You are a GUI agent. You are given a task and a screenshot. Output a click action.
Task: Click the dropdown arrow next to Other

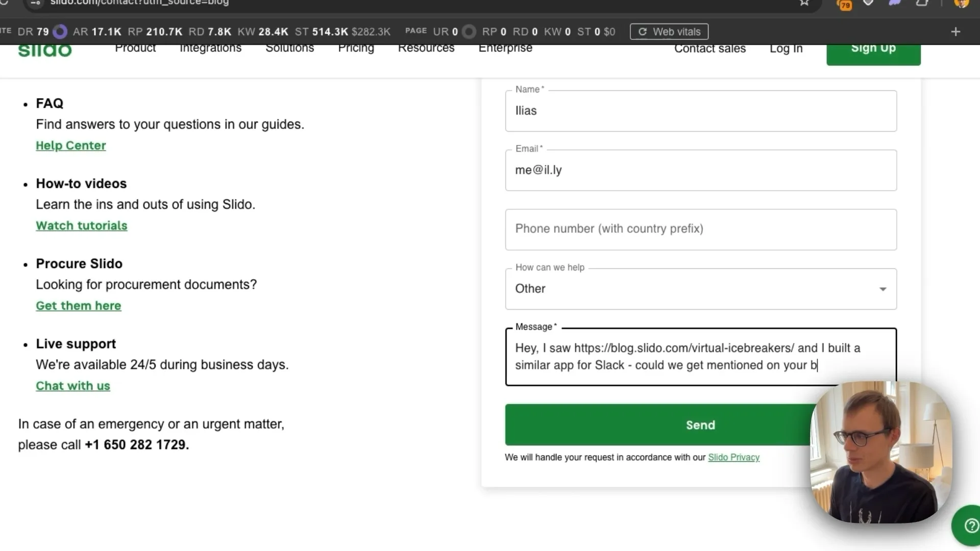pos(883,289)
